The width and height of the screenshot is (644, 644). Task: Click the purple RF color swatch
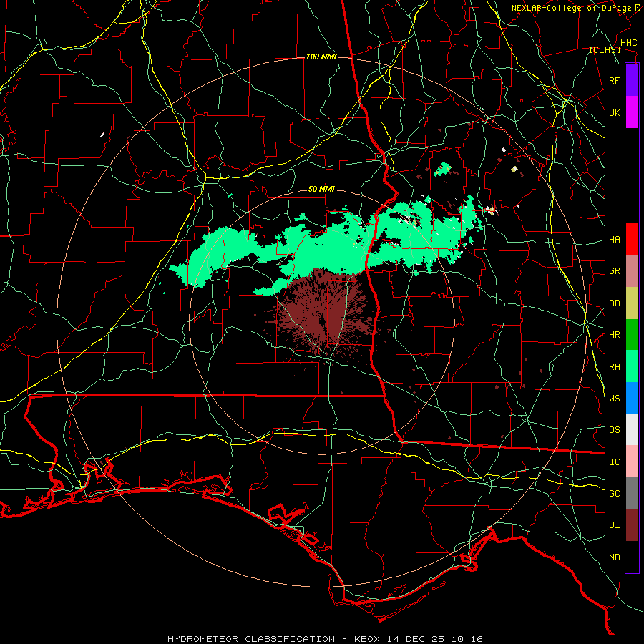[x=632, y=80]
